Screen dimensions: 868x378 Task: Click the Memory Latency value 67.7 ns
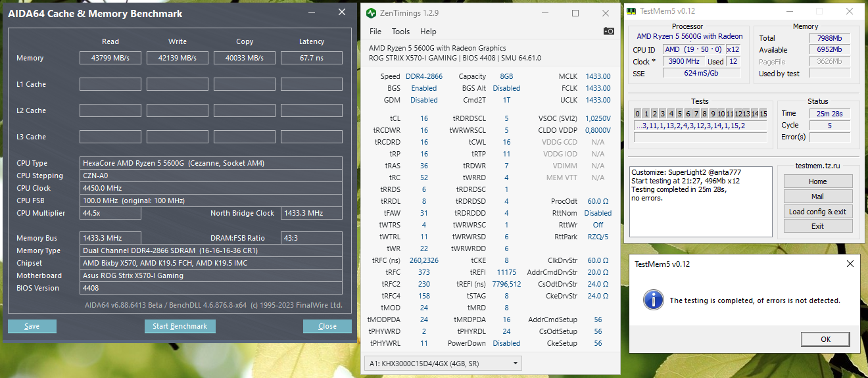tap(312, 58)
